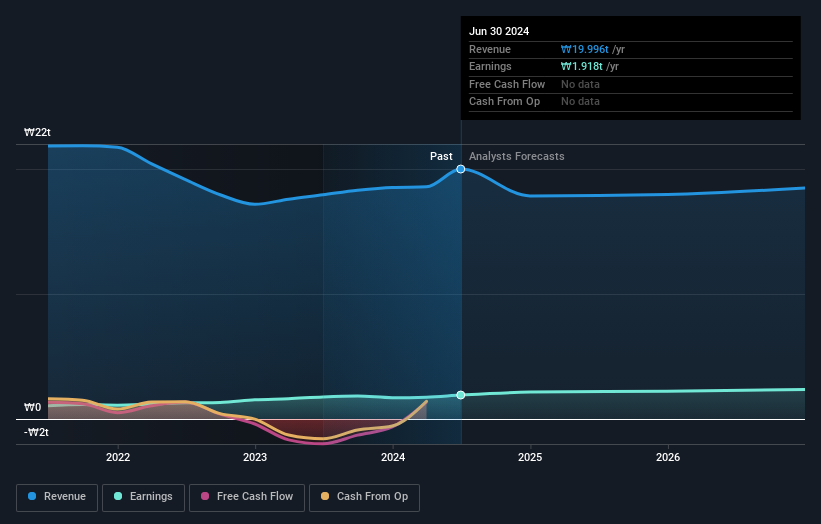Click the 2023 x-axis label
This screenshot has width=821, height=524.
coord(255,457)
